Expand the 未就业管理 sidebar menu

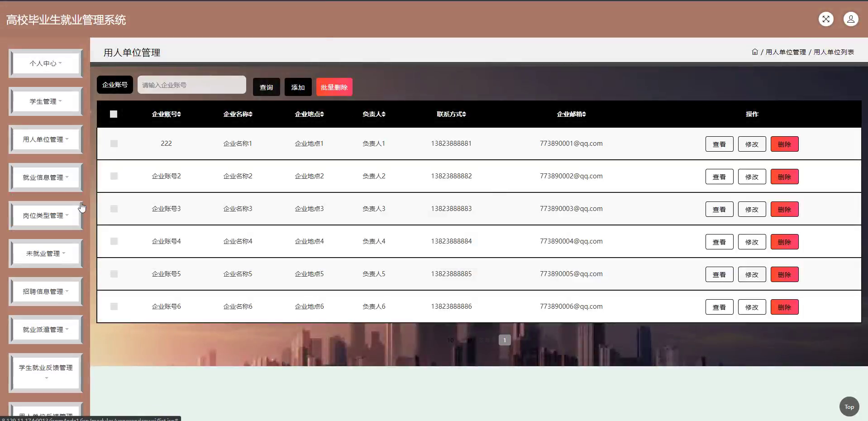point(46,254)
